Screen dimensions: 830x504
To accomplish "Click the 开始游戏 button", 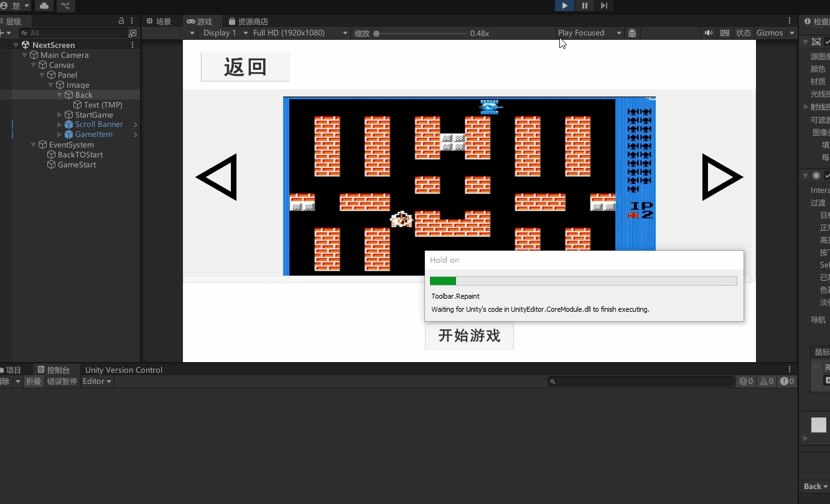I will pos(469,336).
